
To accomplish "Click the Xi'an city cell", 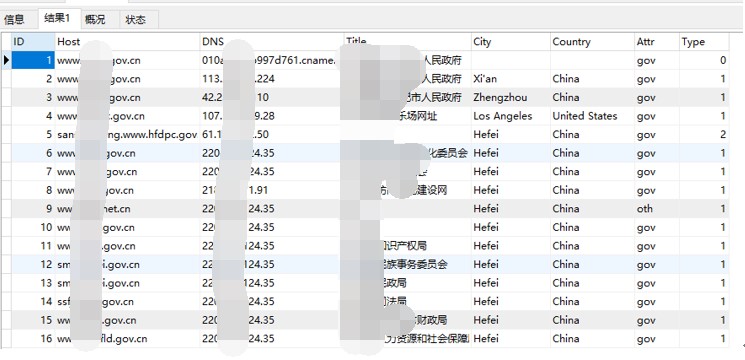I will pos(511,79).
